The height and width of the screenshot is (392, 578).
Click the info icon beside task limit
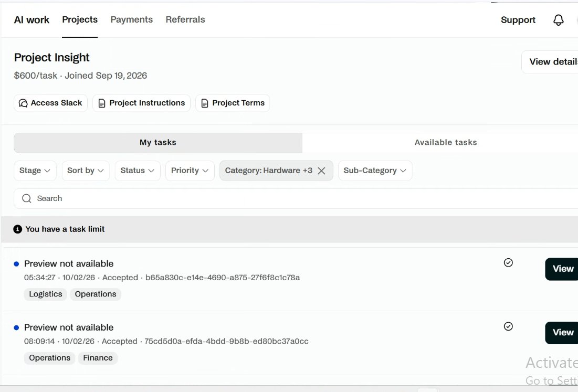coord(17,229)
